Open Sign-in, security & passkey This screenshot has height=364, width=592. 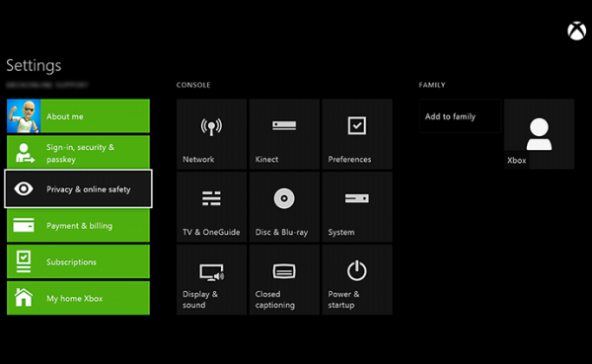tap(78, 153)
